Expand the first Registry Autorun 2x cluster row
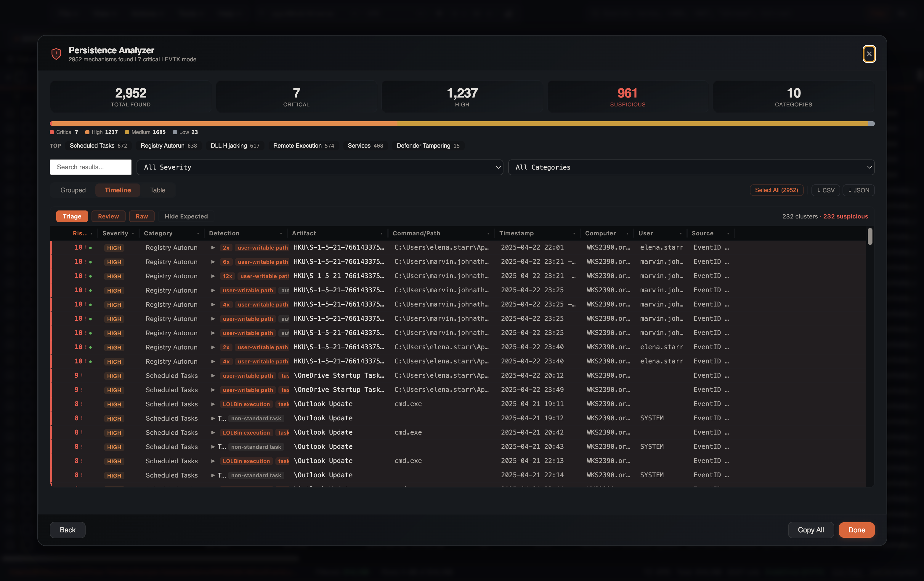 [x=213, y=248]
